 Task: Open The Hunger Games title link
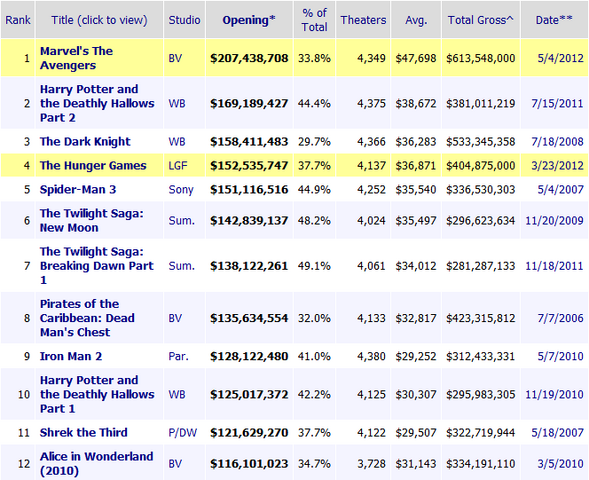[x=93, y=166]
